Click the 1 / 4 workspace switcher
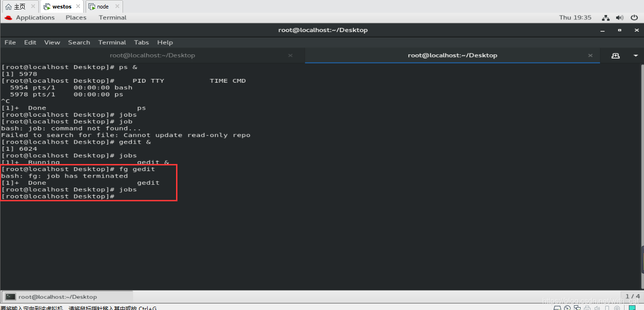644x310 pixels. click(633, 296)
